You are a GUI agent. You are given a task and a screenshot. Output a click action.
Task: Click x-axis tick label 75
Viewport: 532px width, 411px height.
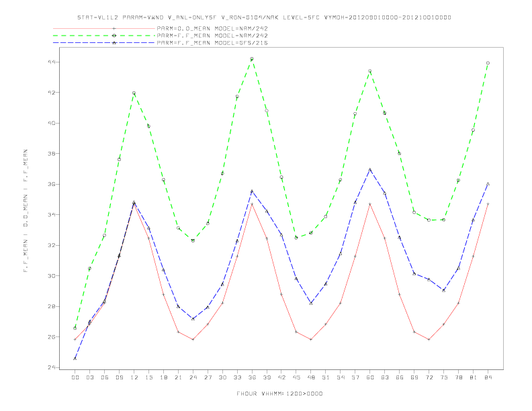(444, 377)
